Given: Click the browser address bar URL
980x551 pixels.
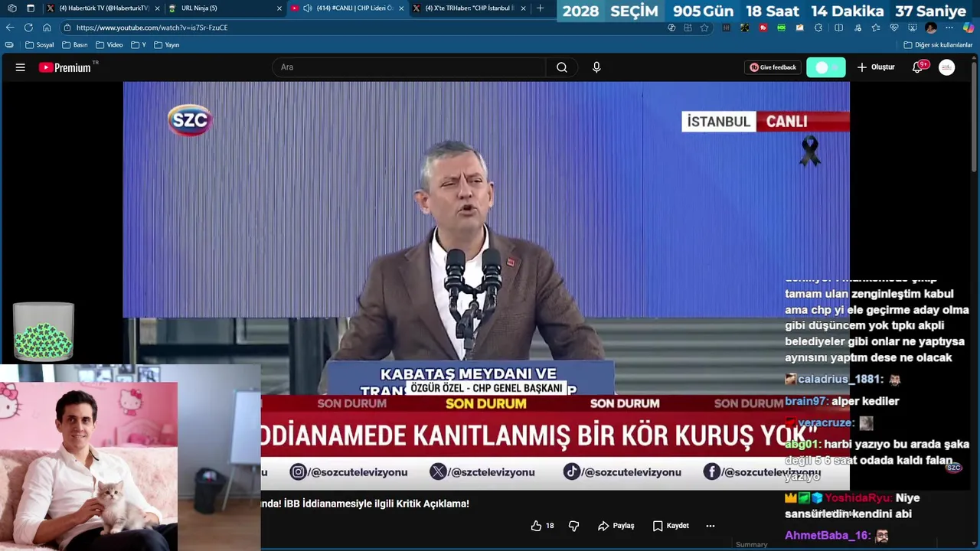Looking at the screenshot, I should click(x=152, y=28).
